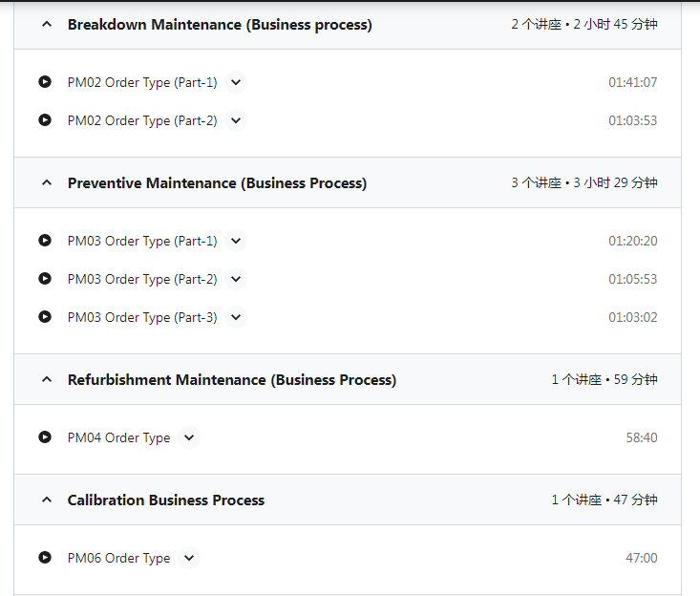Click play icon beside PM03 Order Type (Part-3)

point(45,317)
